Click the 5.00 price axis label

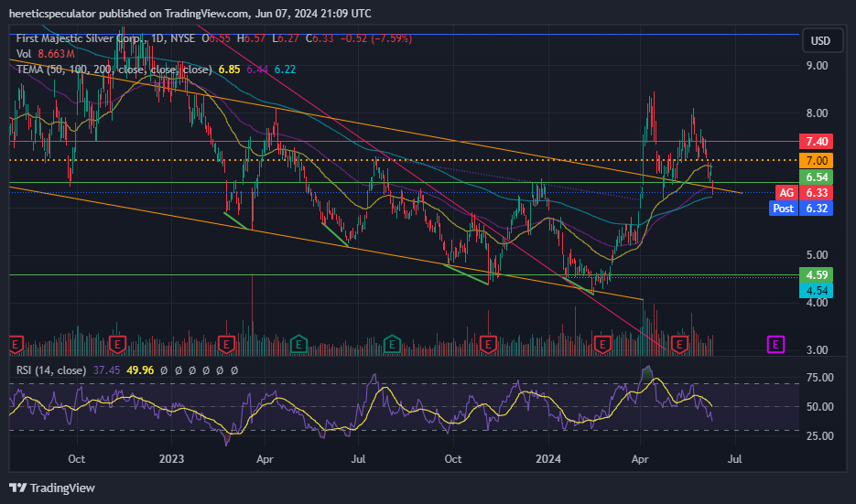(818, 254)
